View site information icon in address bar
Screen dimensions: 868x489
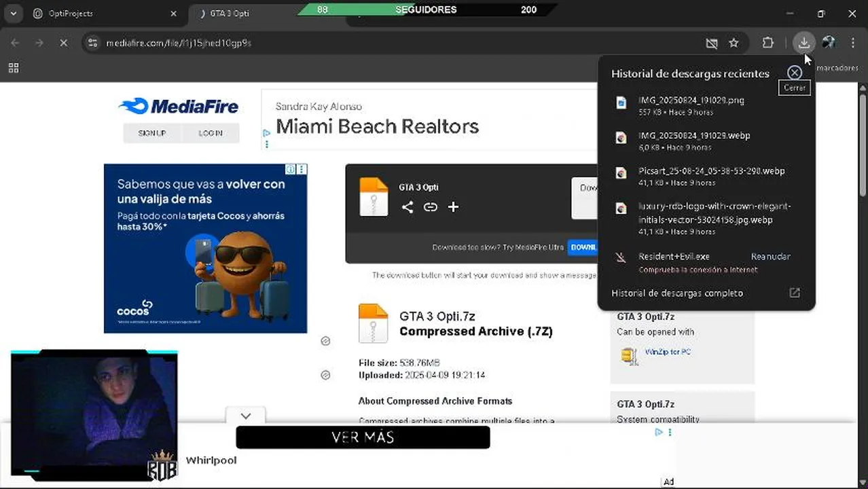93,43
